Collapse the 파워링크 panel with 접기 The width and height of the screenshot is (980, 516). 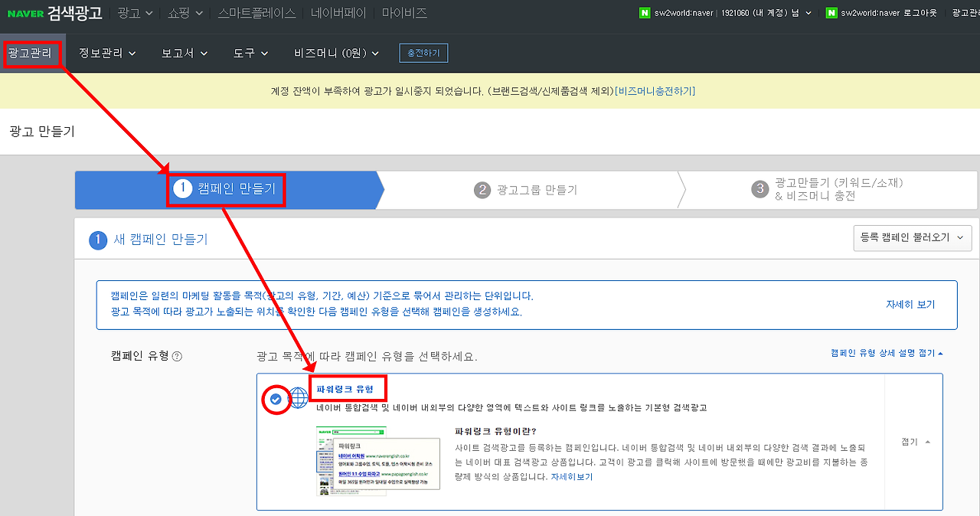click(916, 442)
